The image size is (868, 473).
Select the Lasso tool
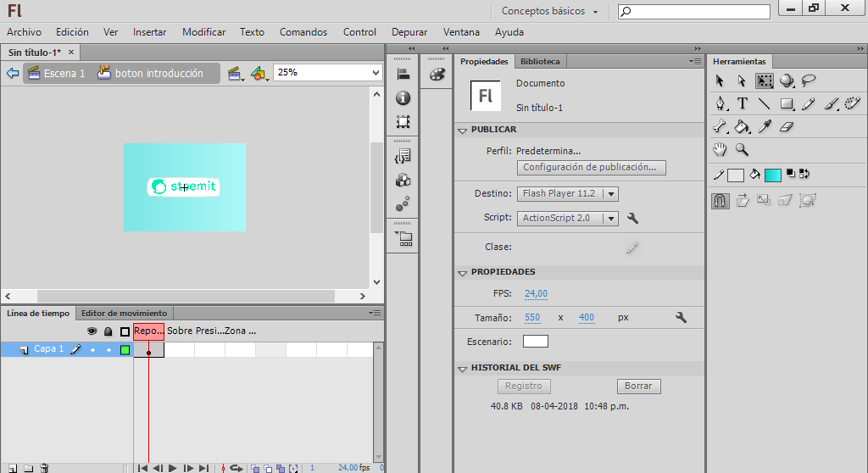809,81
